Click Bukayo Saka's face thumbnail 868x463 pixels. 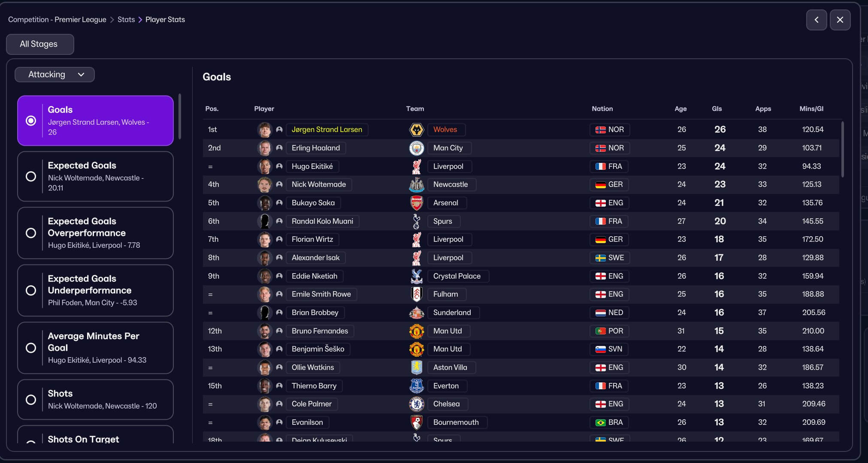pos(264,203)
